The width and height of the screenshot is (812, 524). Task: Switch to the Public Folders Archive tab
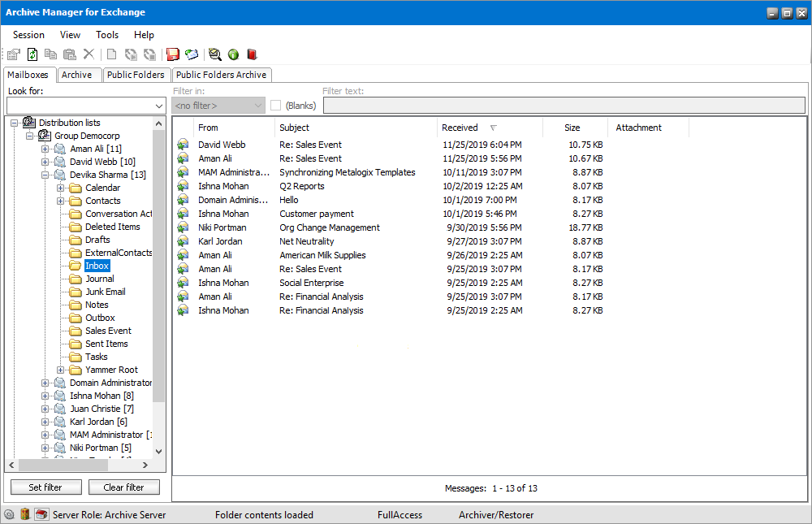pyautogui.click(x=221, y=75)
